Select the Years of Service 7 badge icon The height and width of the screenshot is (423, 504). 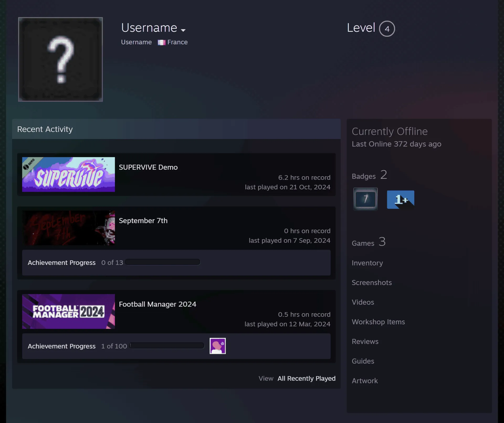tap(365, 199)
